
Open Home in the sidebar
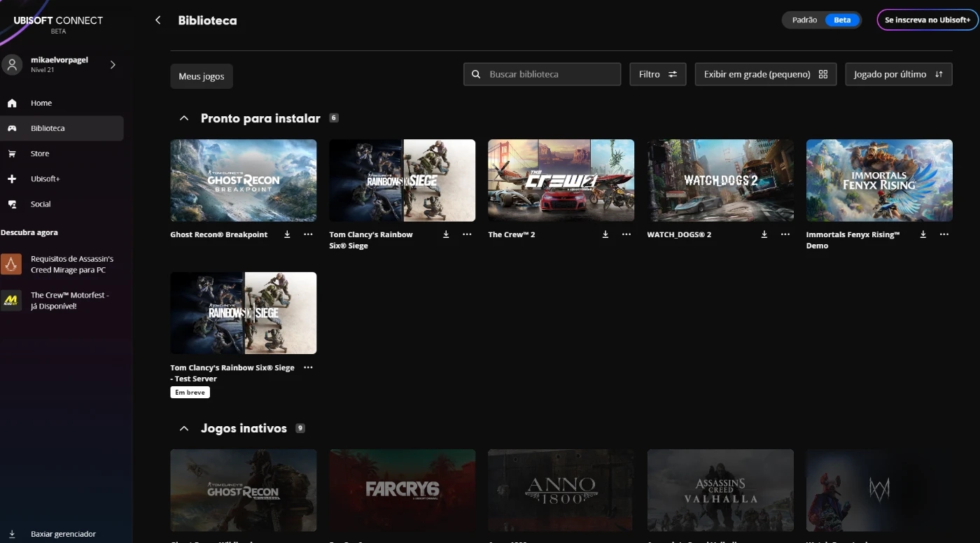click(x=62, y=103)
